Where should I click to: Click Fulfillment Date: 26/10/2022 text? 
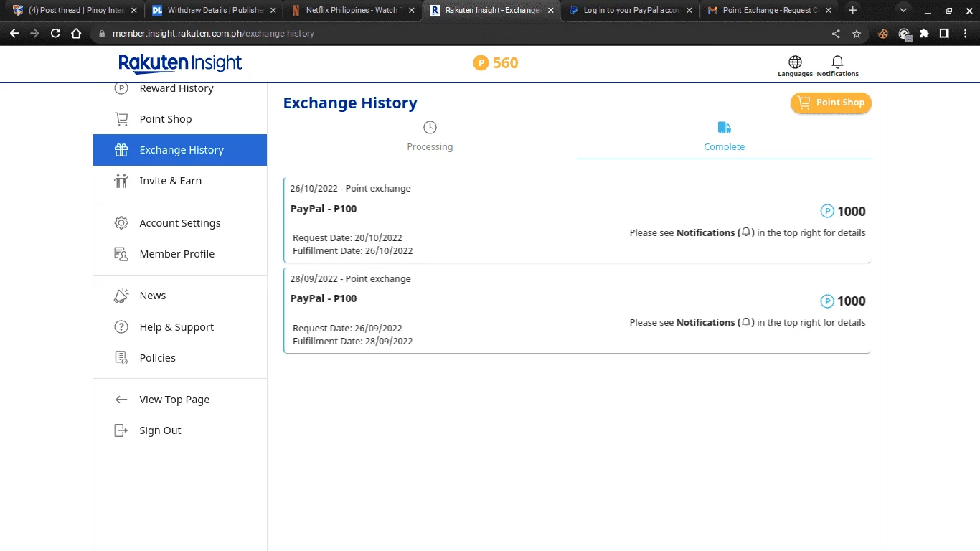(x=352, y=251)
